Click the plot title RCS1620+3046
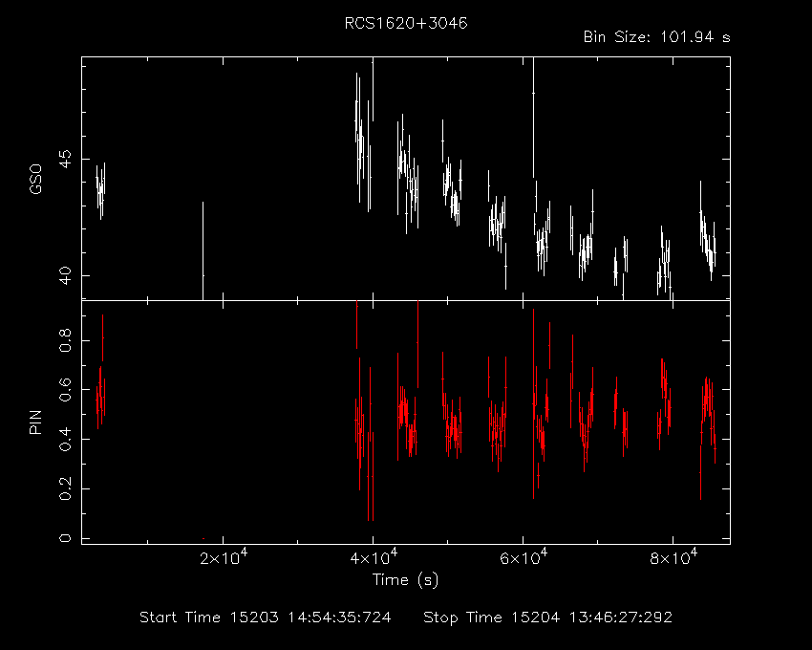Image resolution: width=812 pixels, height=650 pixels. pos(406,23)
